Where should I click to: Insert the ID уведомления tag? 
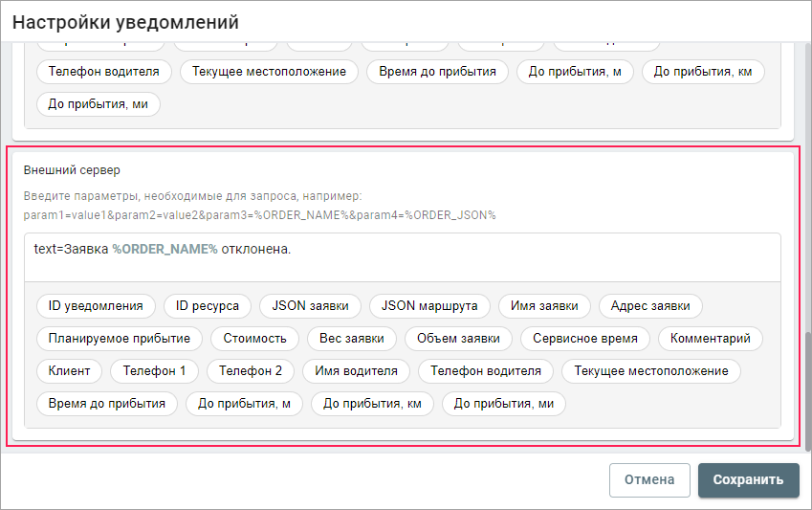[x=96, y=306]
